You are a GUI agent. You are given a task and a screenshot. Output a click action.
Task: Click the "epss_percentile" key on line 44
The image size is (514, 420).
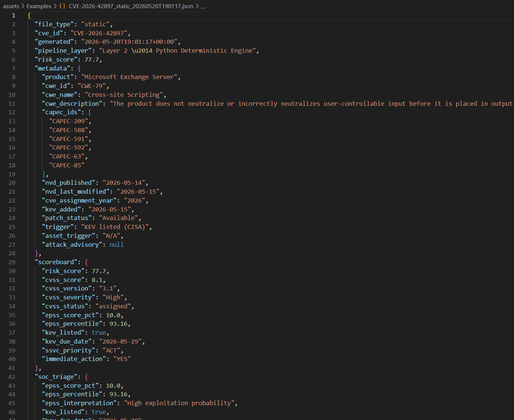pos(72,394)
